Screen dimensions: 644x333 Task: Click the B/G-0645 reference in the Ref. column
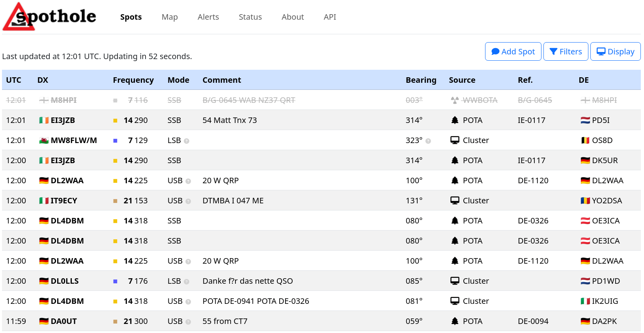click(535, 100)
